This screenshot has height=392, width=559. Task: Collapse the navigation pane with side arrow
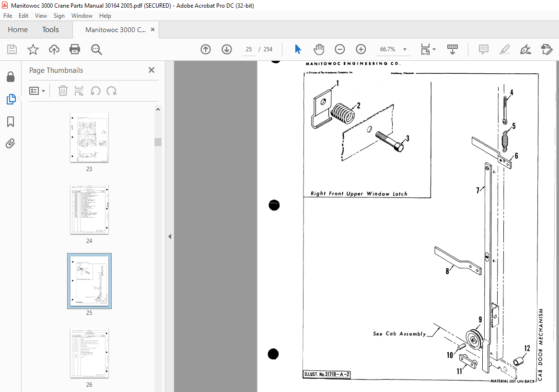click(x=170, y=236)
